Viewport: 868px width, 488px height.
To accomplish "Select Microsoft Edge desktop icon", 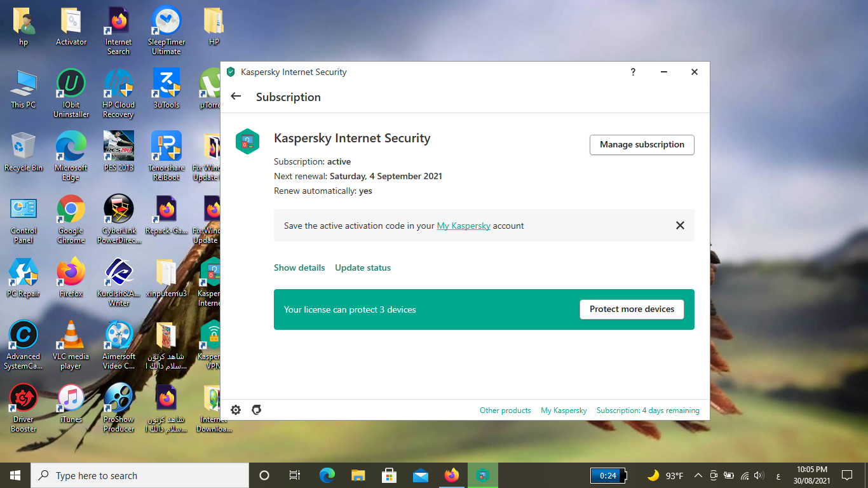I will (71, 156).
